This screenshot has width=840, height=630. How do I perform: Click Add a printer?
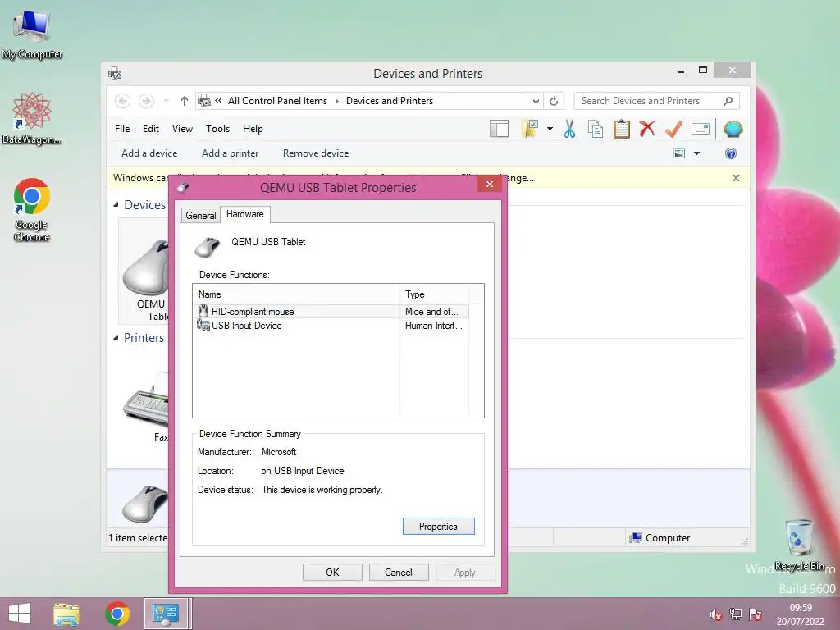[x=230, y=153]
